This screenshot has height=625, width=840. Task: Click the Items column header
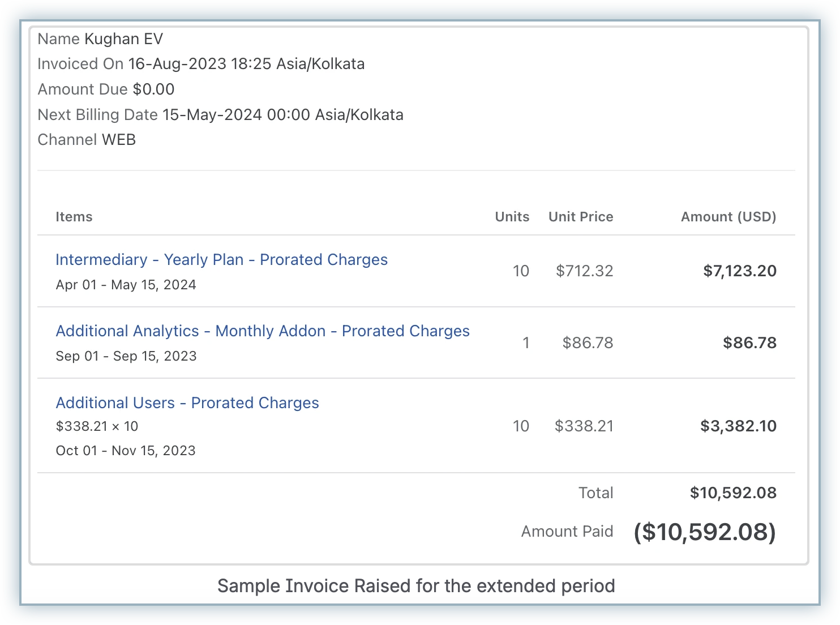click(x=74, y=217)
